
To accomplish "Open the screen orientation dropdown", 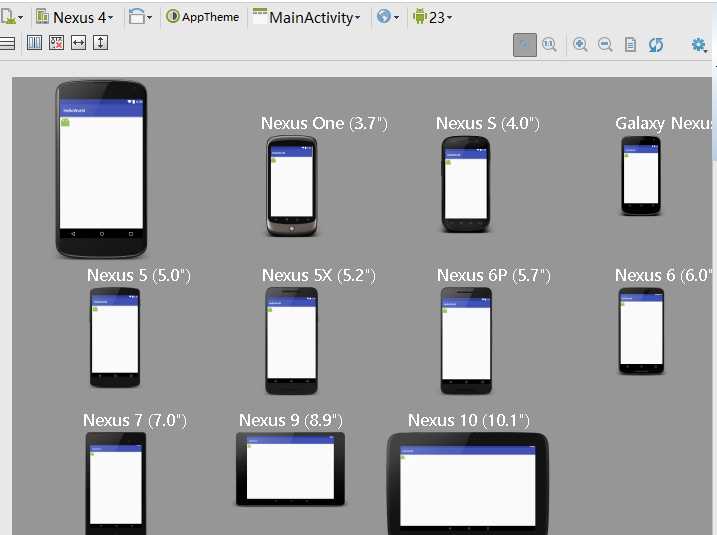I will pos(140,17).
